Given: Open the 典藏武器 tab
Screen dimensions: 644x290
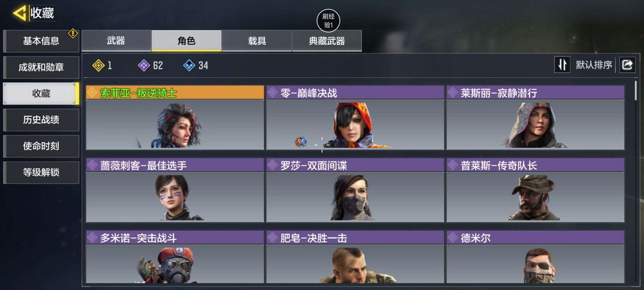Looking at the screenshot, I should [x=327, y=41].
